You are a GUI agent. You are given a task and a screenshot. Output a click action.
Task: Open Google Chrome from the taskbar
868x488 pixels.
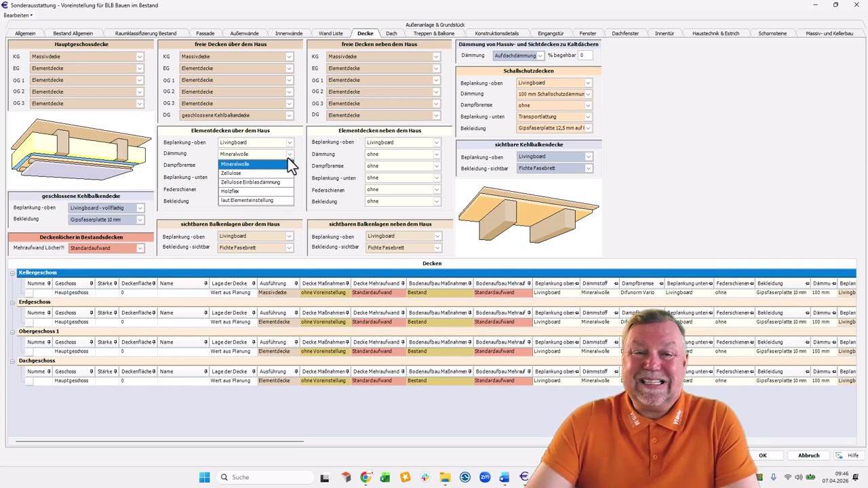click(x=366, y=477)
